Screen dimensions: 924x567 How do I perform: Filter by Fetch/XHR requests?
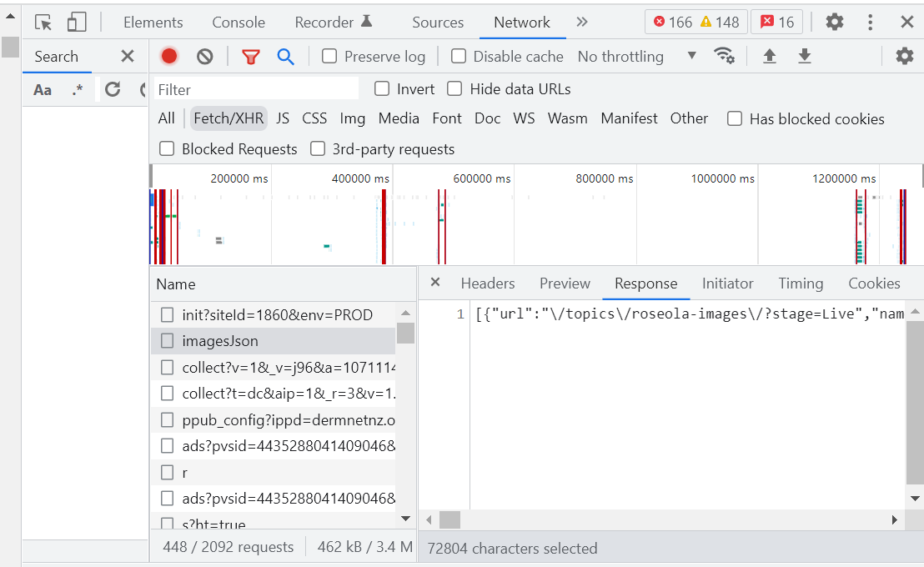[228, 118]
